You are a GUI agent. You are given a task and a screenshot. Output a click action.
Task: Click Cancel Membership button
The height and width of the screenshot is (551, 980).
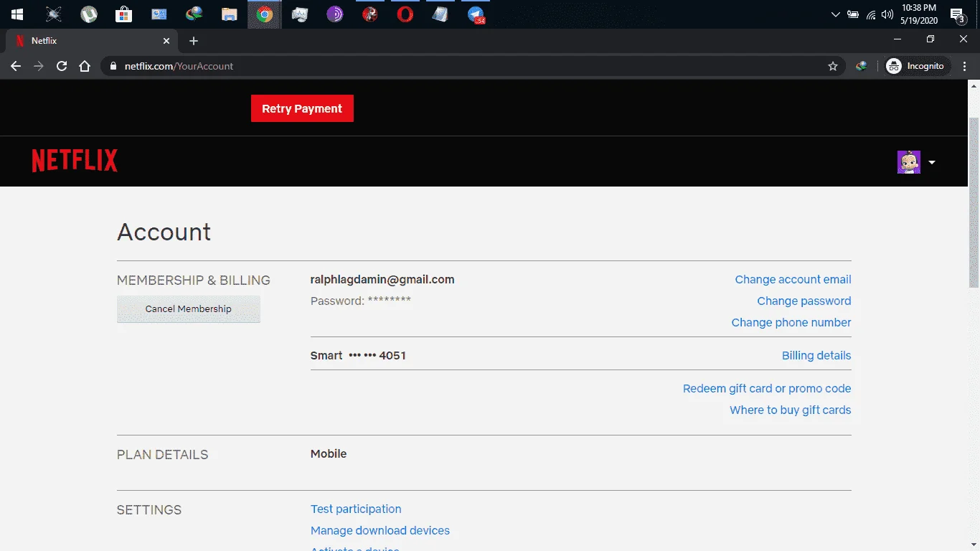(x=189, y=309)
